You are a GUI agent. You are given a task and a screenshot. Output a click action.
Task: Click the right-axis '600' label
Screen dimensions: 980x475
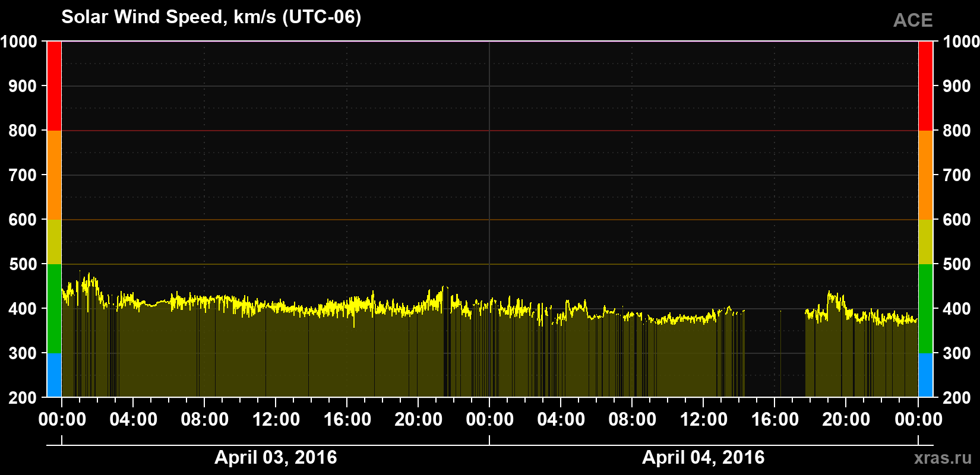pyautogui.click(x=957, y=220)
